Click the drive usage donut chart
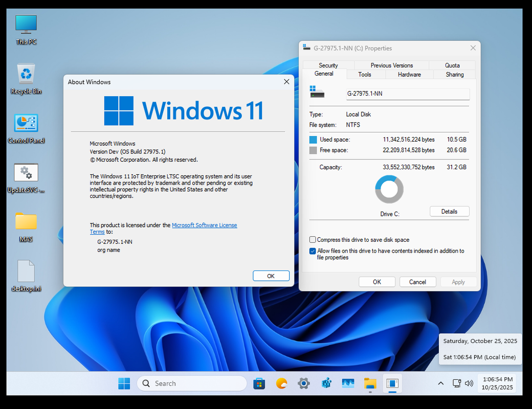Viewport: 532px width, 409px height. click(x=389, y=189)
